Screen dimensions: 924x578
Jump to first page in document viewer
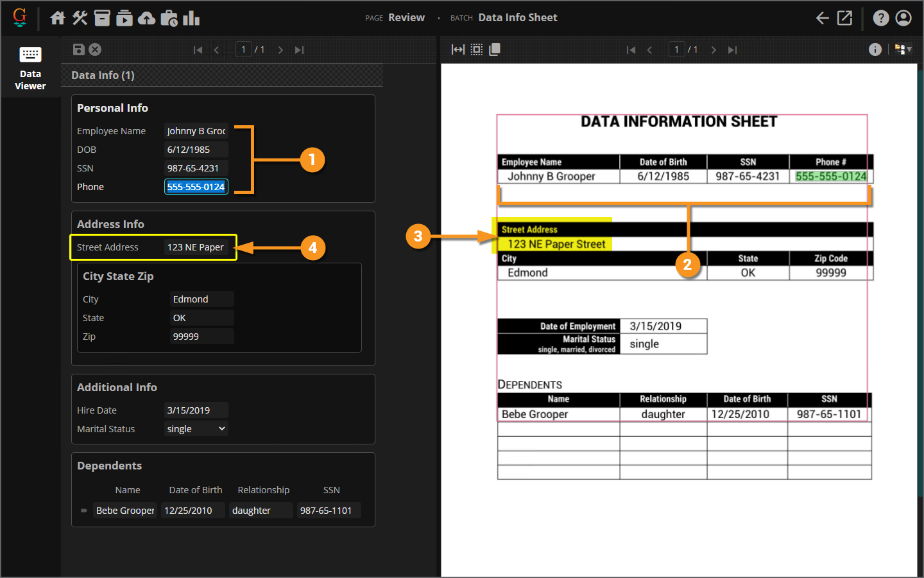coord(631,50)
